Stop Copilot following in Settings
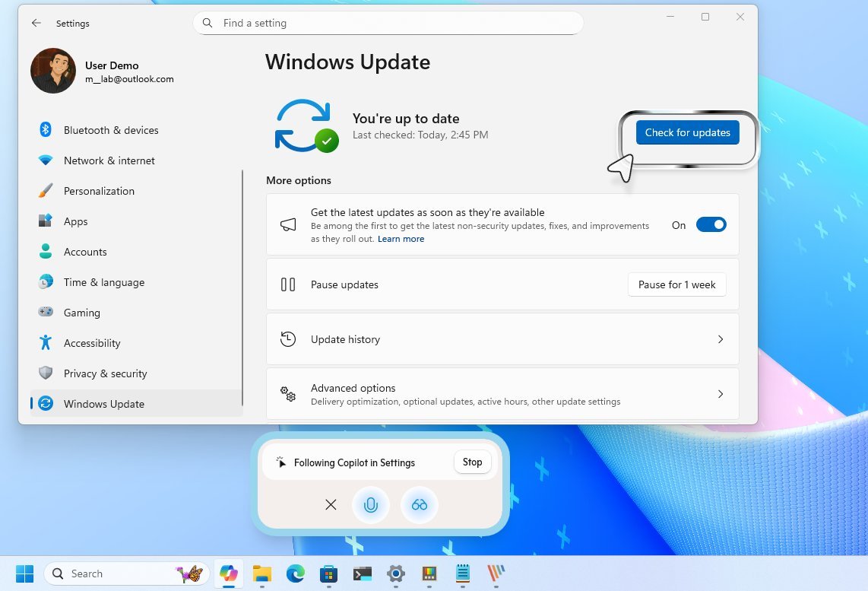The image size is (868, 591). tap(472, 462)
